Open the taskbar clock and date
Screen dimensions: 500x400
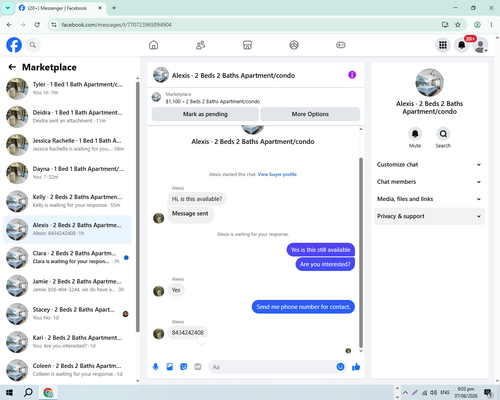(465, 392)
